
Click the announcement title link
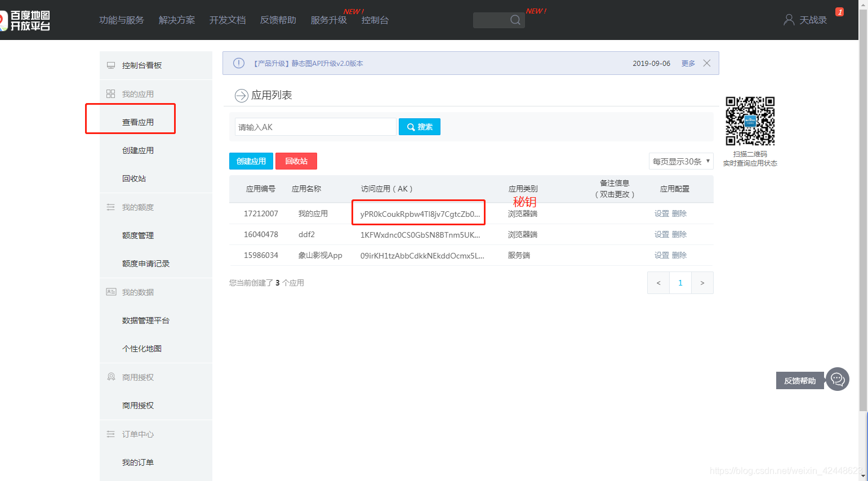point(308,64)
